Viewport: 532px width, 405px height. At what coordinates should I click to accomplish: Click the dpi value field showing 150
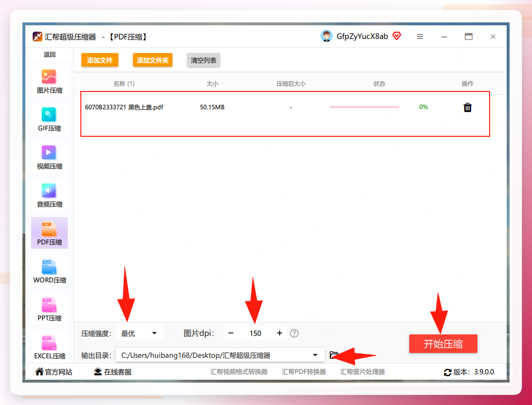[x=255, y=333]
